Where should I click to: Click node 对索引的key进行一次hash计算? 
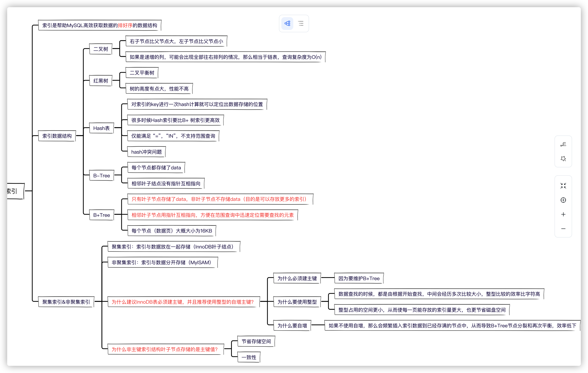[x=197, y=104]
